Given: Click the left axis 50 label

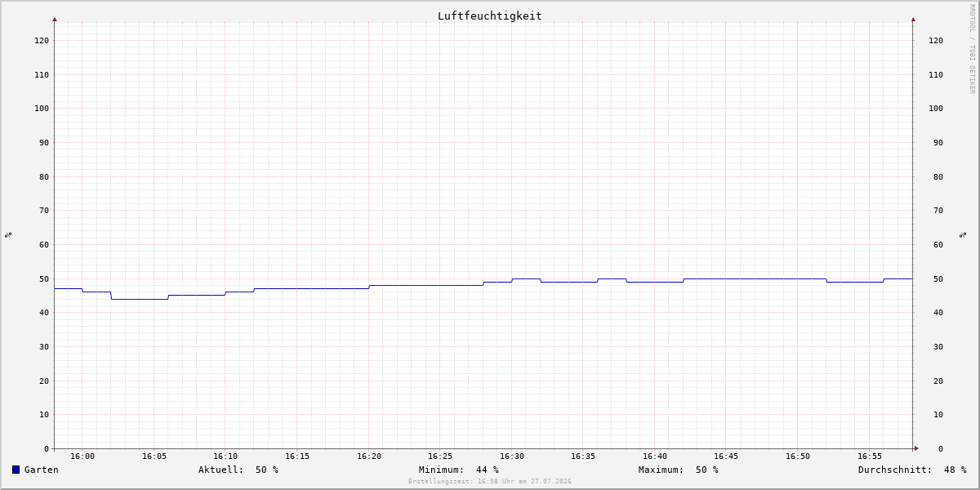Looking at the screenshot, I should 44,278.
